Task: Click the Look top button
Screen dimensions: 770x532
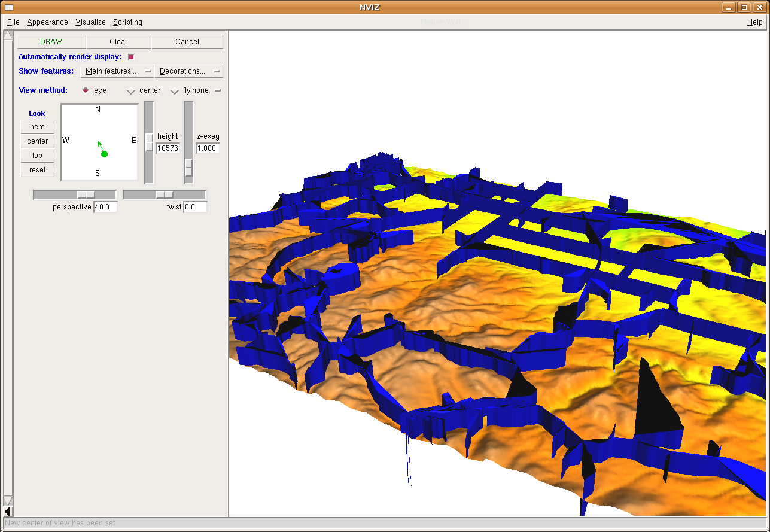Action: [37, 156]
